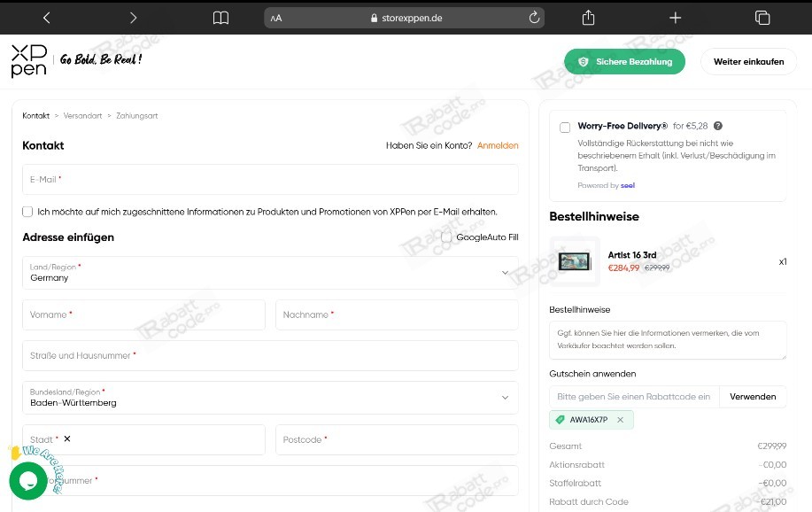Viewport: 812px width, 512px height.
Task: Click Verwenden to apply coupon
Action: pyautogui.click(x=753, y=397)
